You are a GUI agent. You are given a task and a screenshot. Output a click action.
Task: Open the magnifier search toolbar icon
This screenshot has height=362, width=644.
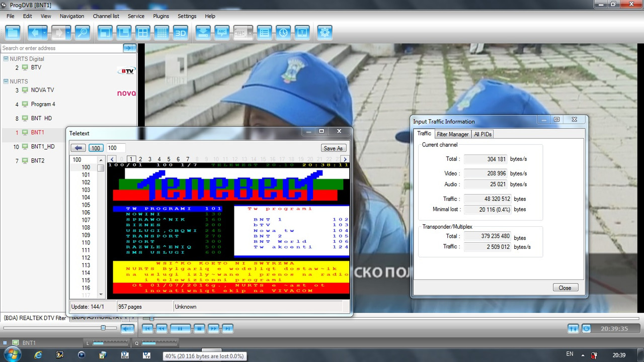pyautogui.click(x=83, y=33)
